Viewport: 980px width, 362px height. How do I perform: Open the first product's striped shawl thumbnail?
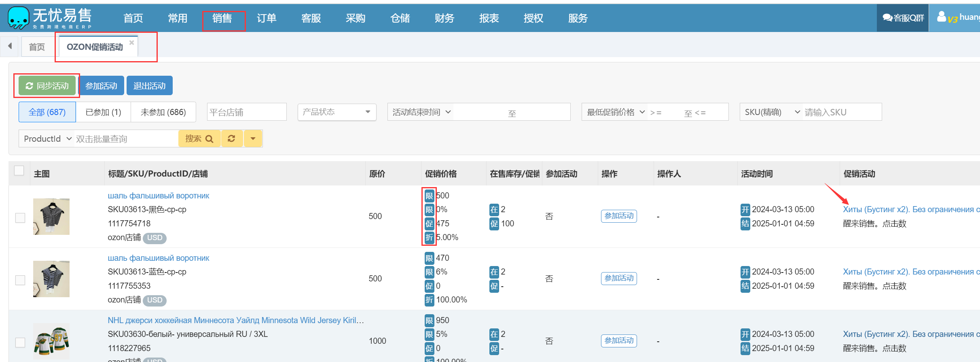51,217
